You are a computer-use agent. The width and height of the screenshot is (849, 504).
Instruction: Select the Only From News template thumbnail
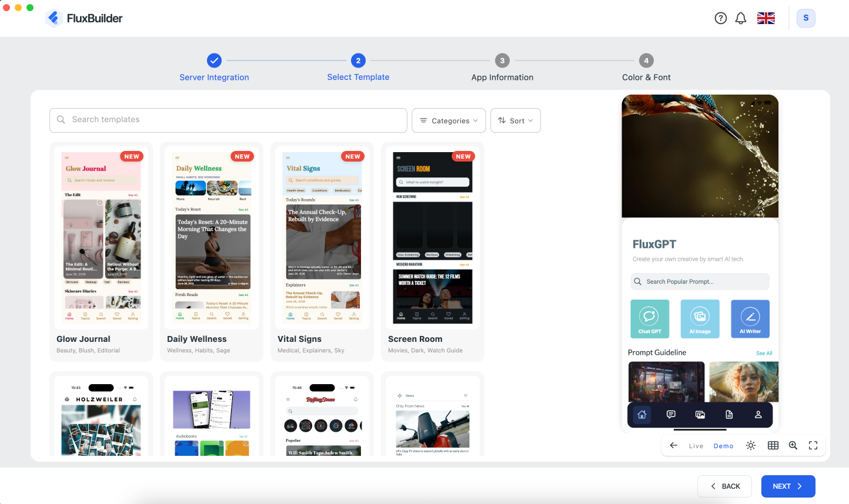pos(433,416)
